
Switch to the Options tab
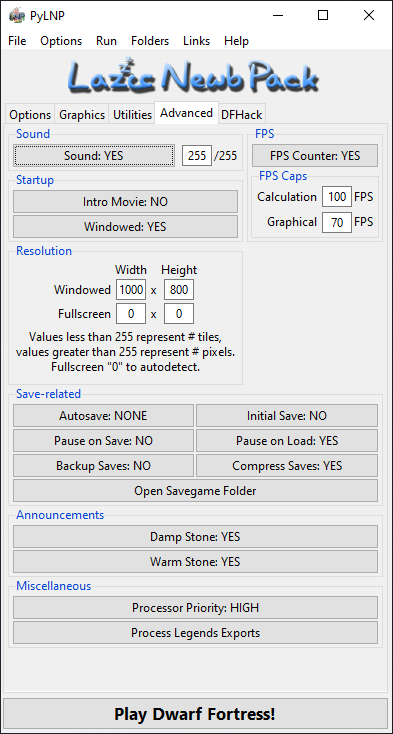click(30, 115)
